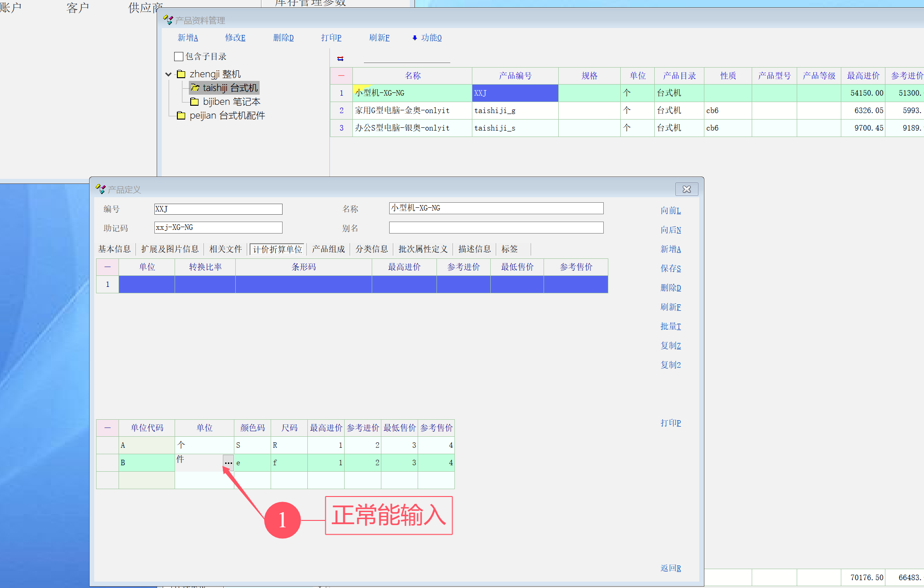Viewport: 924px width, 588px height.
Task: Toggle the 包含子目录 checkbox
Action: (179, 57)
